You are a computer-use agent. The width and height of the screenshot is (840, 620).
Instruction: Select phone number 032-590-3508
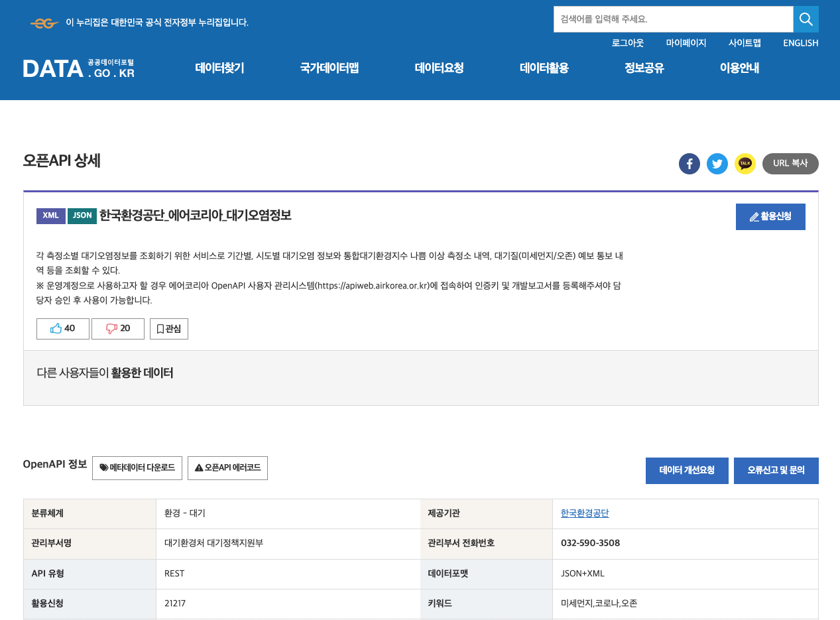pos(591,543)
